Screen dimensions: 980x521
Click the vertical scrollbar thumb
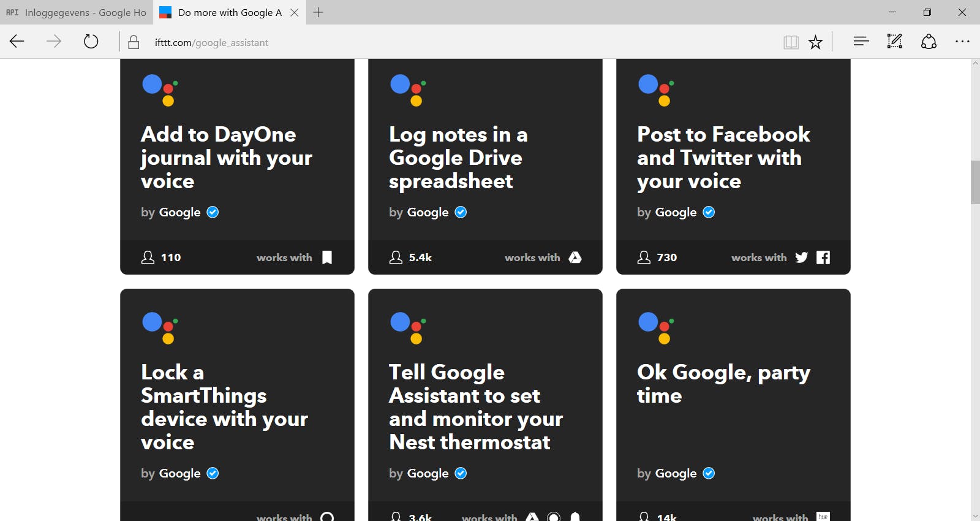(975, 182)
